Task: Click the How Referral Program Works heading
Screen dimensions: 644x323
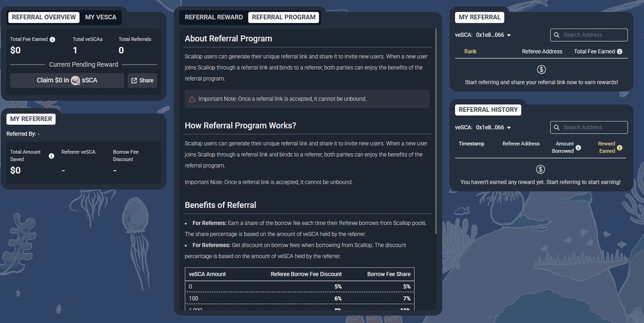Action: click(240, 125)
